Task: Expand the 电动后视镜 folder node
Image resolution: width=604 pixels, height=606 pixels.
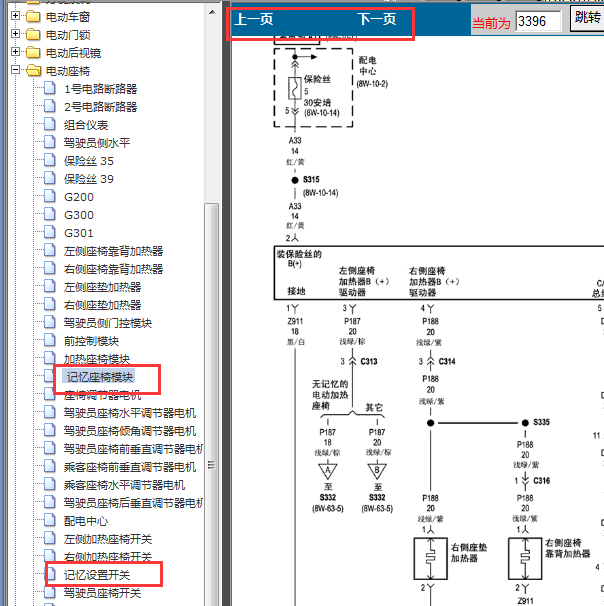Action: (15, 52)
